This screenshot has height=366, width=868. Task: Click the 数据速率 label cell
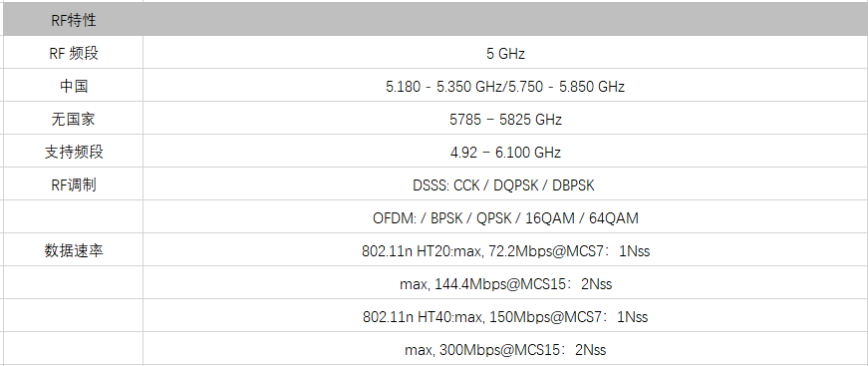74,250
